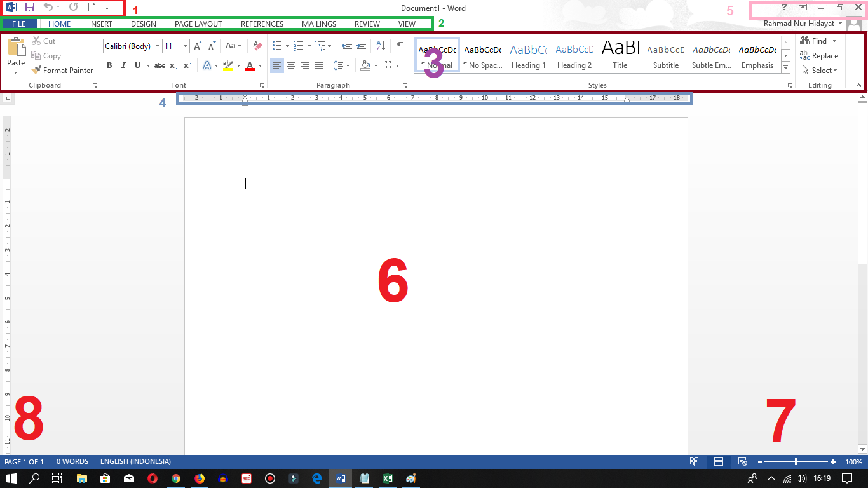
Task: Open the Borders dropdown arrow
Action: click(397, 65)
